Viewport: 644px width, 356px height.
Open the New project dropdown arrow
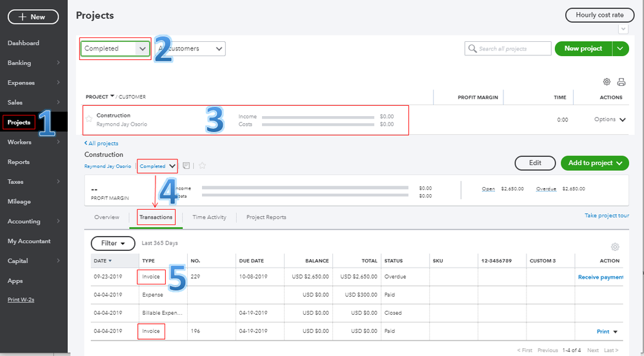click(620, 48)
